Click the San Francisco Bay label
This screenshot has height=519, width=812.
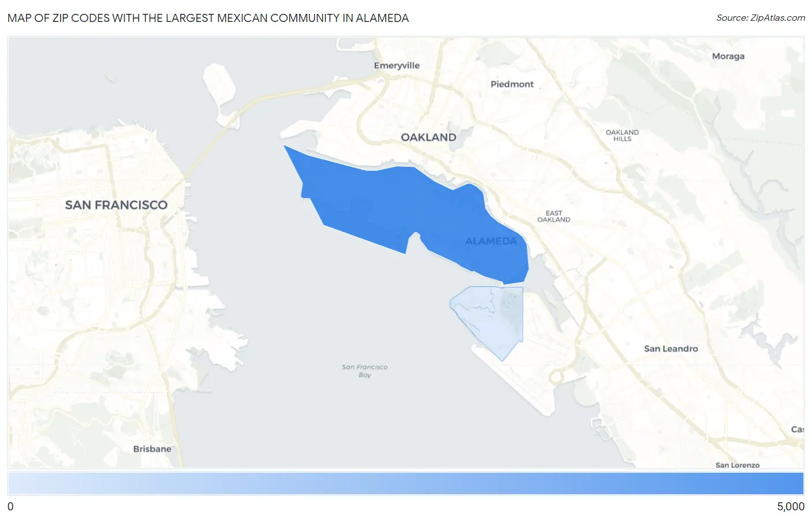click(x=365, y=371)
